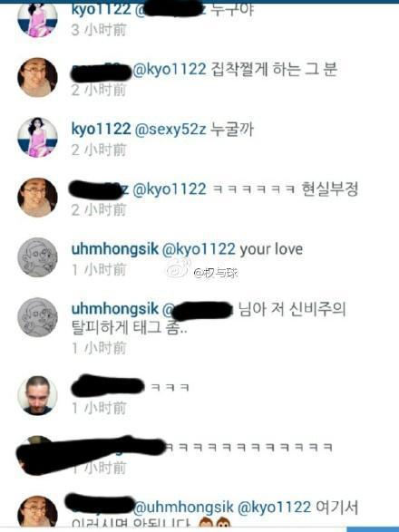Tap @kyo1122 mention in 'your love' comment

(x=199, y=249)
